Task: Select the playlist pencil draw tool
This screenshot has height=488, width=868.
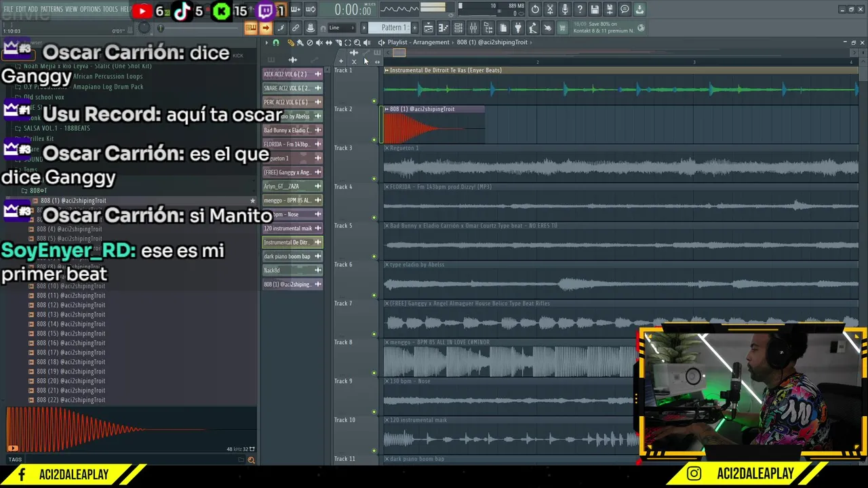Action: point(290,43)
